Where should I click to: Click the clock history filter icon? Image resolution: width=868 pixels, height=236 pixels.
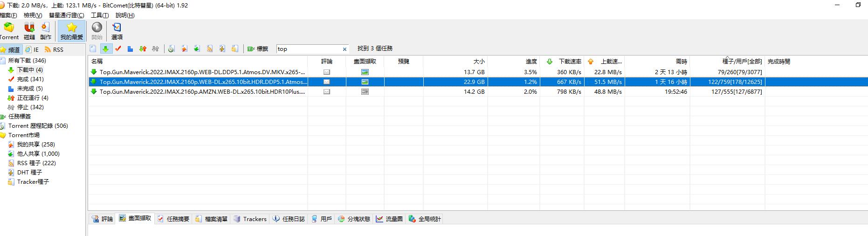point(172,49)
